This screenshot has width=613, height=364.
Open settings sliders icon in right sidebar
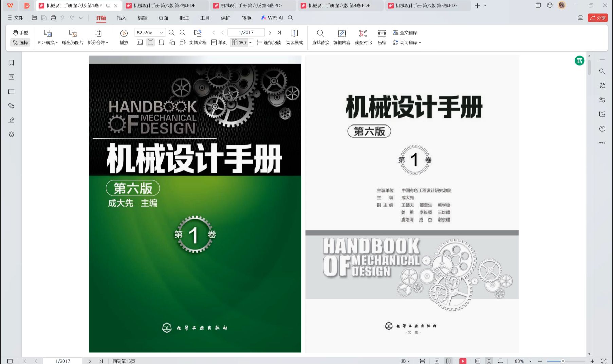602,100
